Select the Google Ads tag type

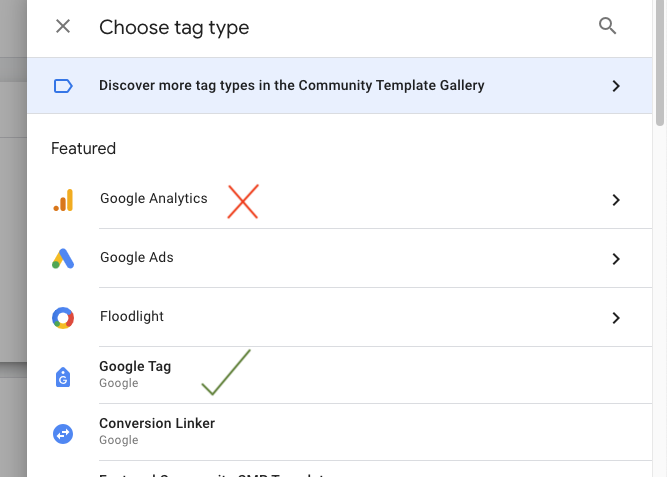(x=137, y=258)
